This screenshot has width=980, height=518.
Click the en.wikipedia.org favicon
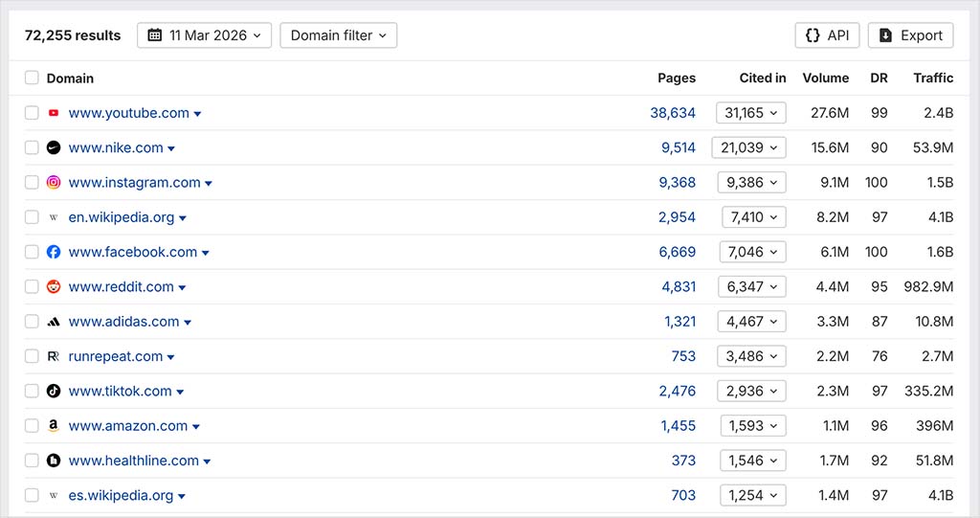coord(54,217)
